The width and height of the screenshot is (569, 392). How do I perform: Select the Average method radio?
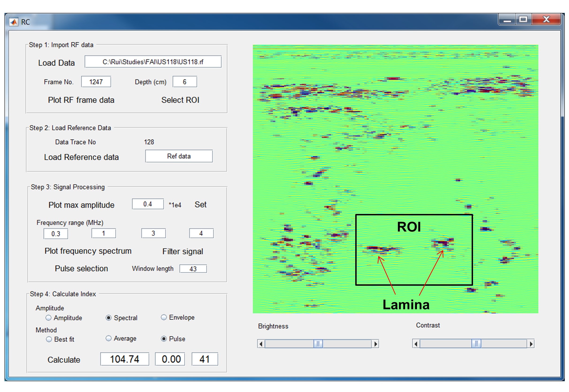pos(108,339)
